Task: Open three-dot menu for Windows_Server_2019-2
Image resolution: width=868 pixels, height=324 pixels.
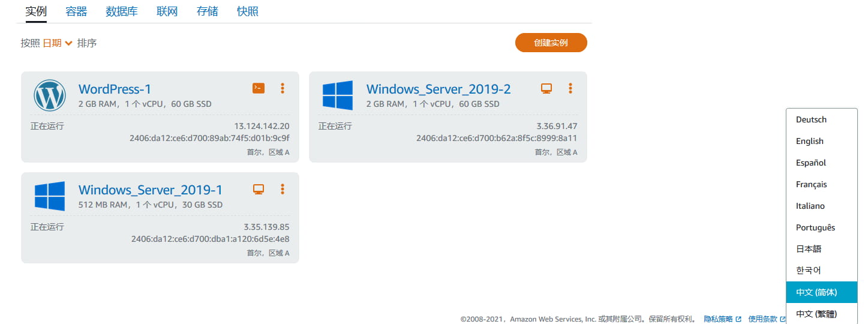Action: click(570, 88)
